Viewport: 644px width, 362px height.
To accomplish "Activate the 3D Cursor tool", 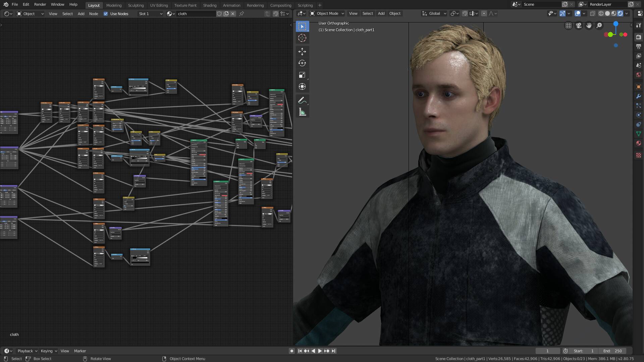I will (302, 38).
